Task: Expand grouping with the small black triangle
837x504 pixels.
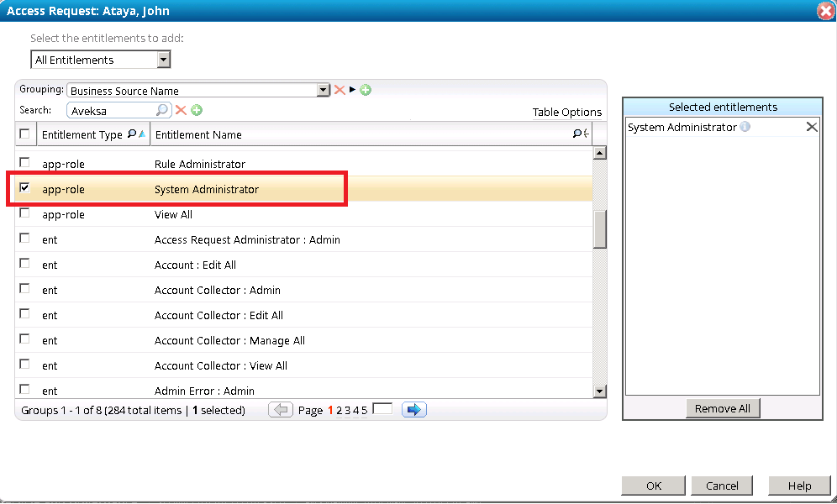Action: [x=353, y=90]
